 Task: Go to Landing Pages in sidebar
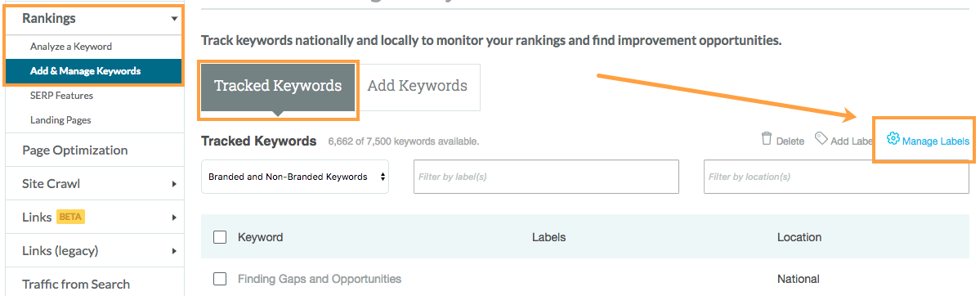click(x=60, y=119)
